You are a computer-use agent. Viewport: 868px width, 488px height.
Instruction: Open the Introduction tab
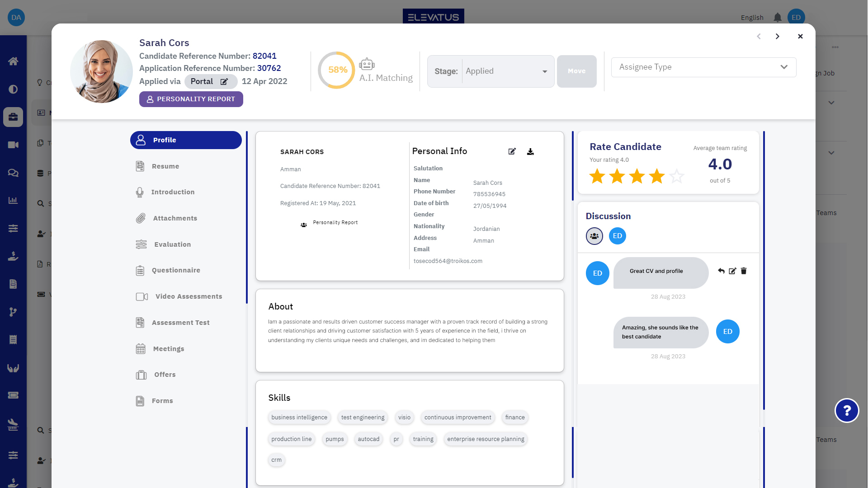point(173,192)
